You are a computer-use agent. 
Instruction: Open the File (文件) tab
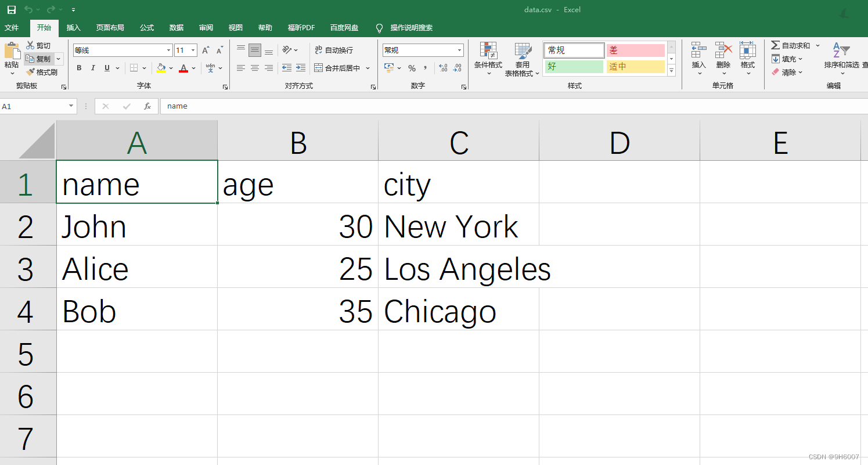pos(12,28)
